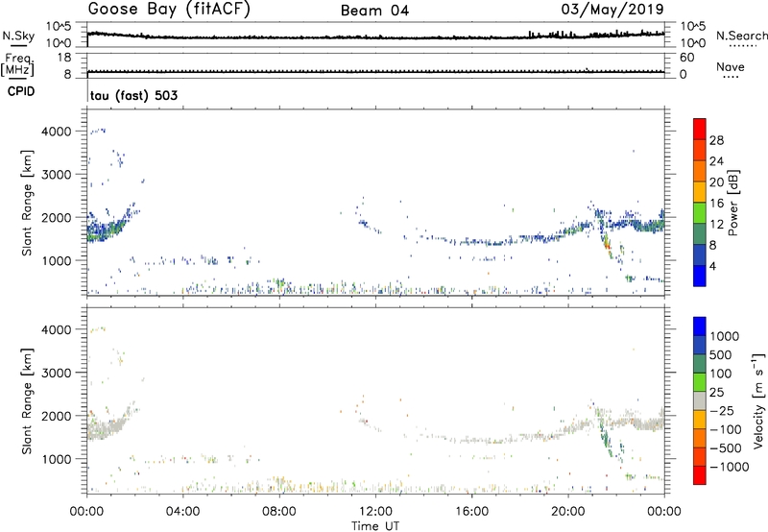Click the "Slant Range [km]" label of power panel

(27, 203)
